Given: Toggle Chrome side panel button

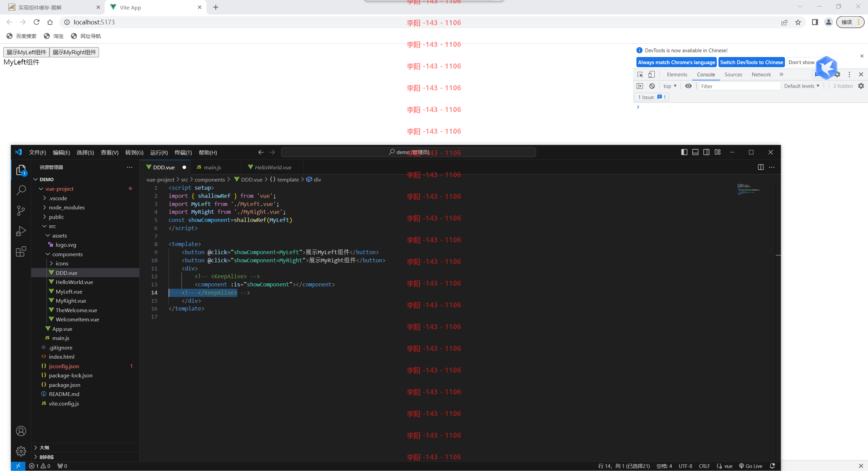Looking at the screenshot, I should [815, 22].
